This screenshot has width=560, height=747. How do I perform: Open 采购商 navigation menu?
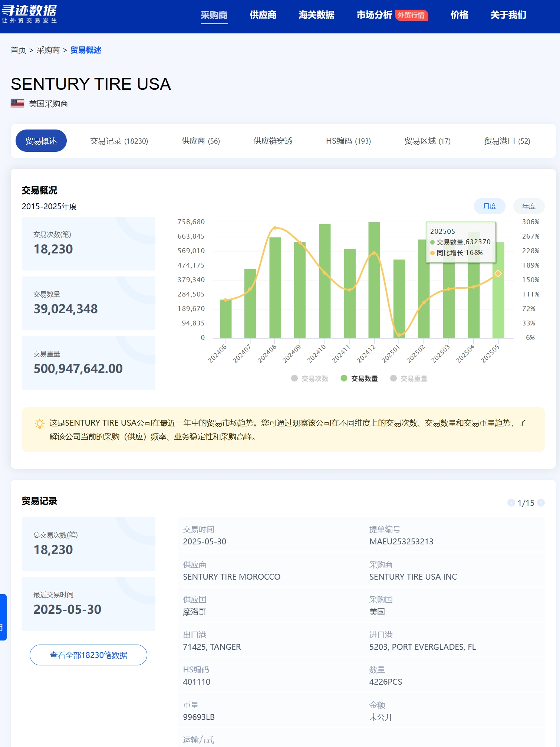(x=214, y=15)
